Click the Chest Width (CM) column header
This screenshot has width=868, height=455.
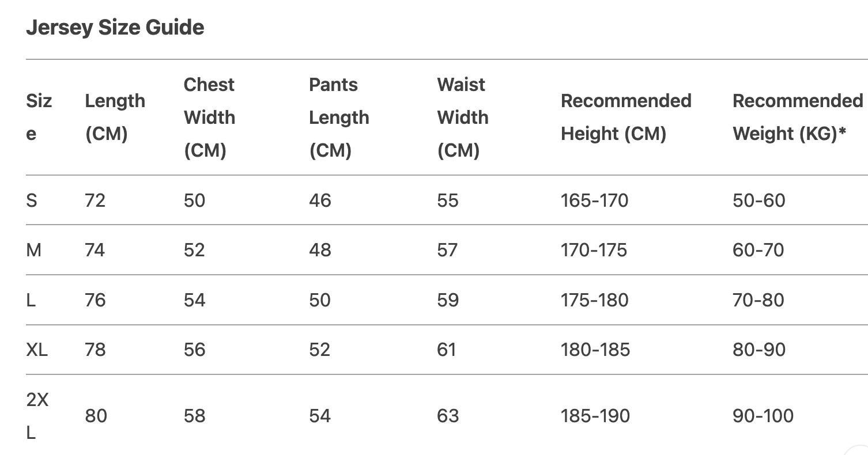(209, 117)
